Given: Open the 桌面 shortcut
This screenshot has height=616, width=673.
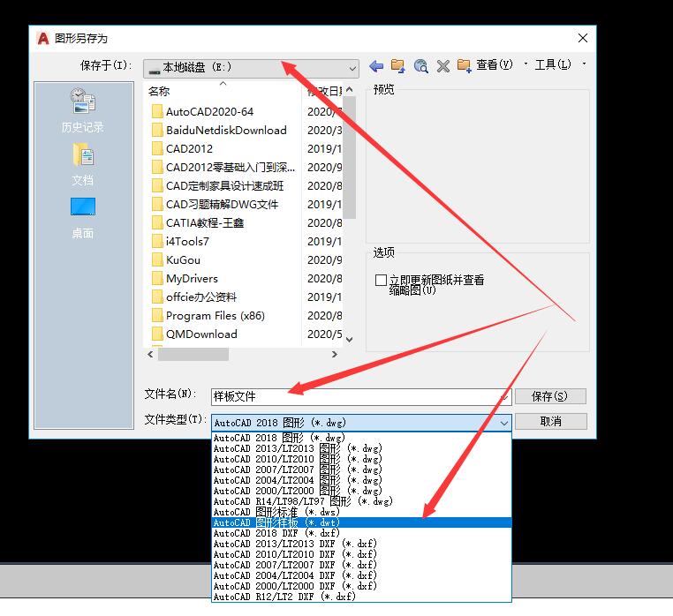Looking at the screenshot, I should tap(83, 218).
